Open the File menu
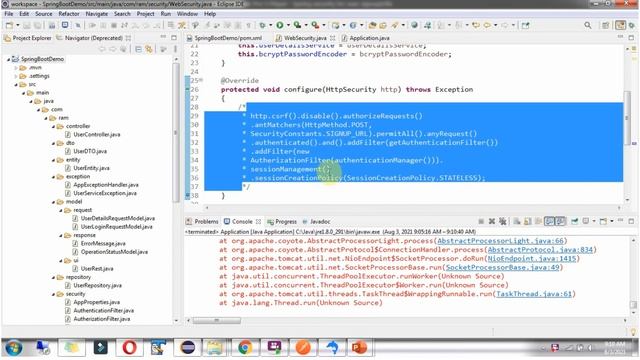This screenshot has height=360, width=640. 9,13
